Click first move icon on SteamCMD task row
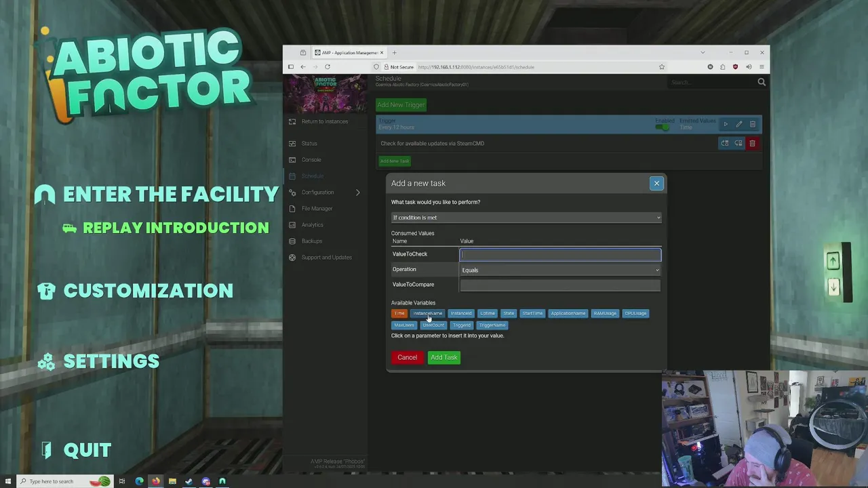 pos(725,144)
